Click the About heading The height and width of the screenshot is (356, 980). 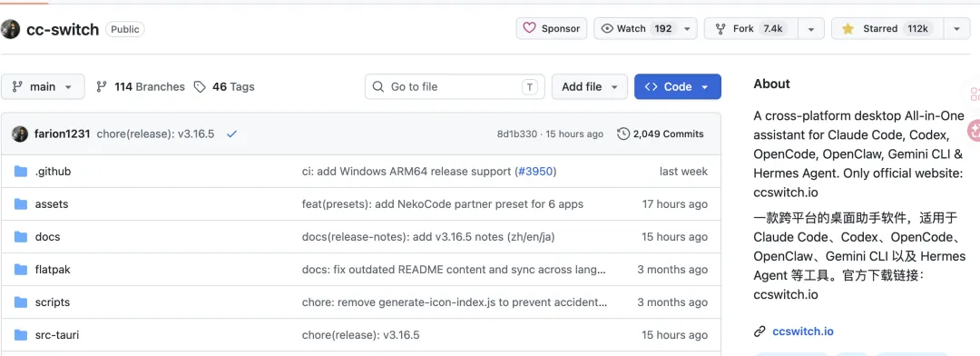pos(772,84)
